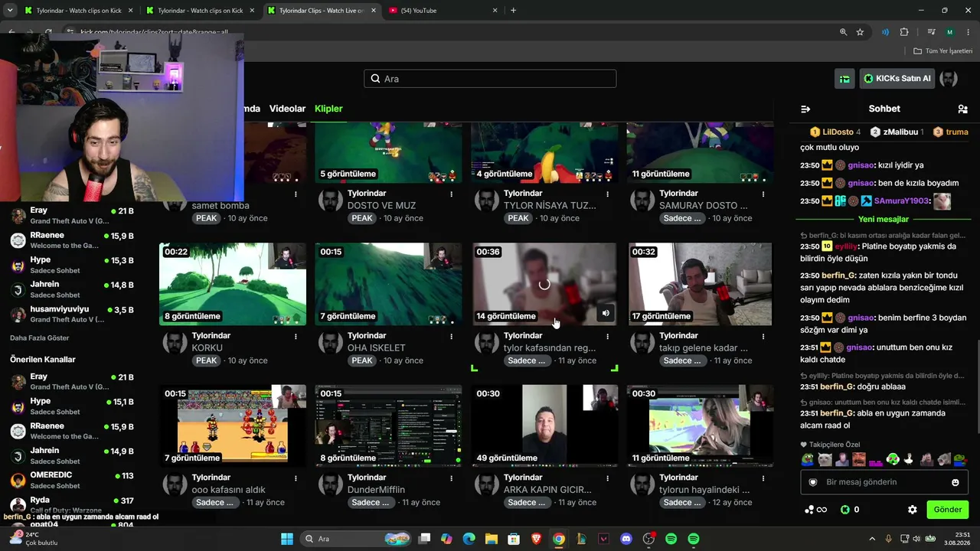Open options for DunderMifflin clip

click(452, 478)
